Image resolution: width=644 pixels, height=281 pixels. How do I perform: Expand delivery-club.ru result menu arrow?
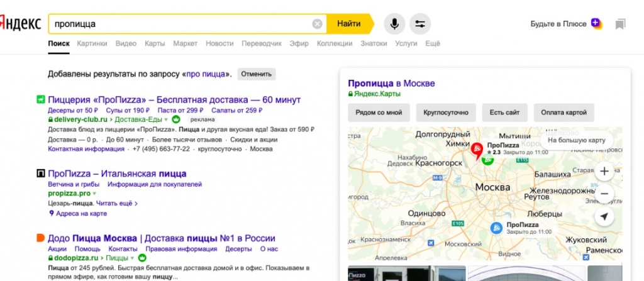coord(166,120)
